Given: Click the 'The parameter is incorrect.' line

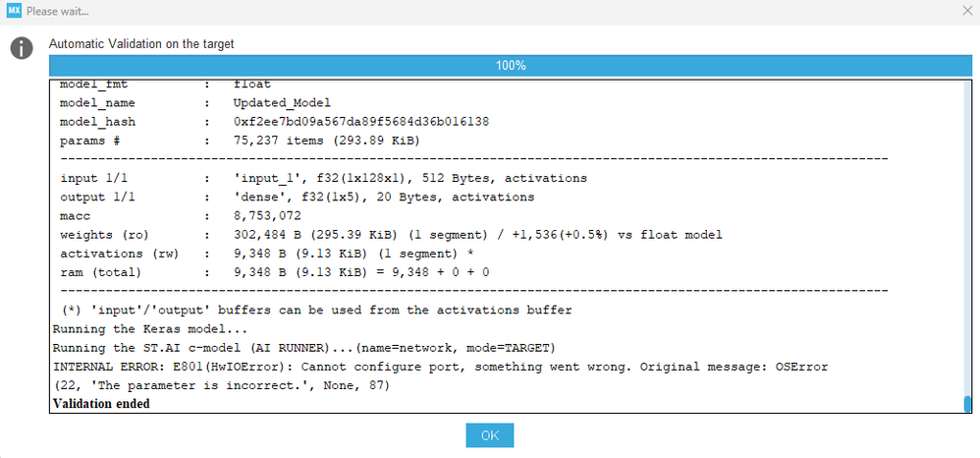Looking at the screenshot, I should [x=221, y=385].
